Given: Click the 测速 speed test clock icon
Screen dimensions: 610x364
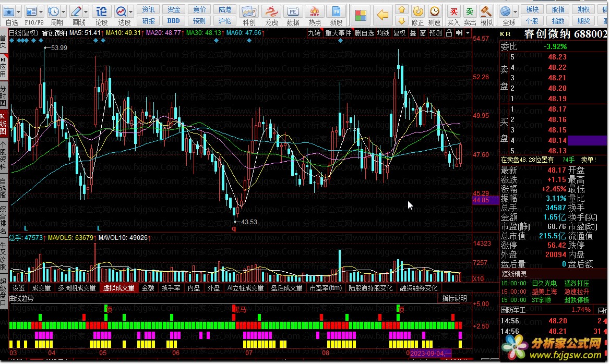Looking at the screenshot, I should [434, 11].
